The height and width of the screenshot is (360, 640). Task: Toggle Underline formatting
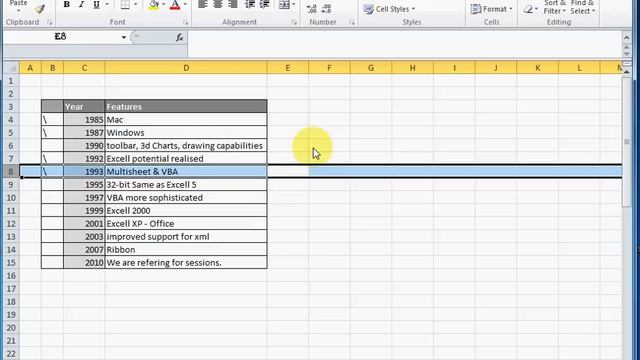click(96, 5)
